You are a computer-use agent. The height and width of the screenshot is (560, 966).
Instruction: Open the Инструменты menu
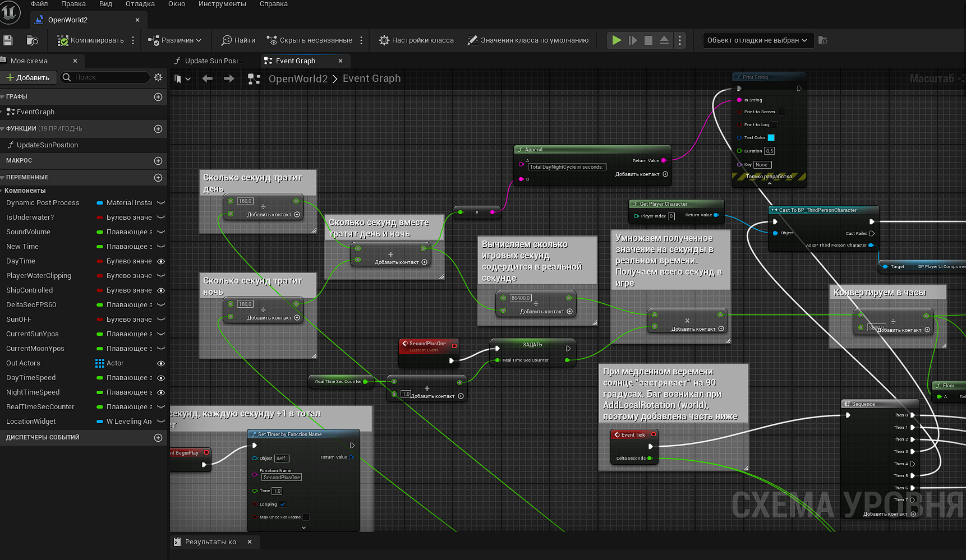pyautogui.click(x=222, y=4)
